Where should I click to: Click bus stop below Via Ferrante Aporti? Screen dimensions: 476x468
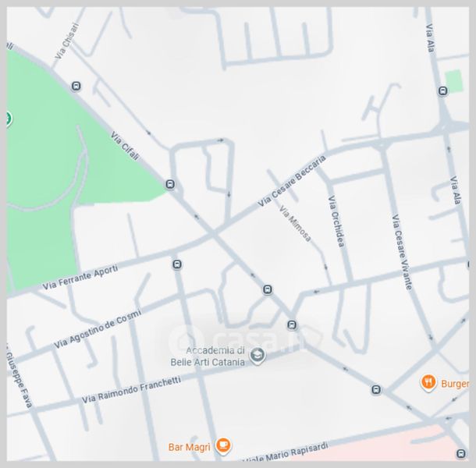tap(177, 264)
